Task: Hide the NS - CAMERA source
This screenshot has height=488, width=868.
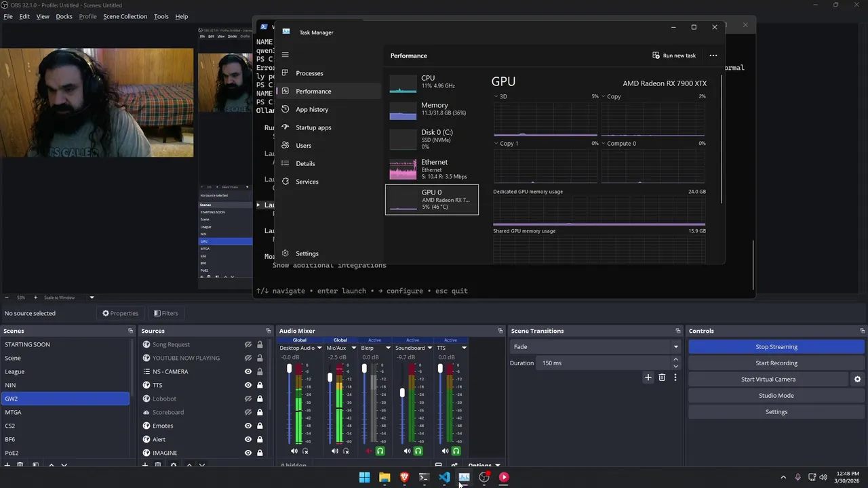Action: [x=248, y=371]
